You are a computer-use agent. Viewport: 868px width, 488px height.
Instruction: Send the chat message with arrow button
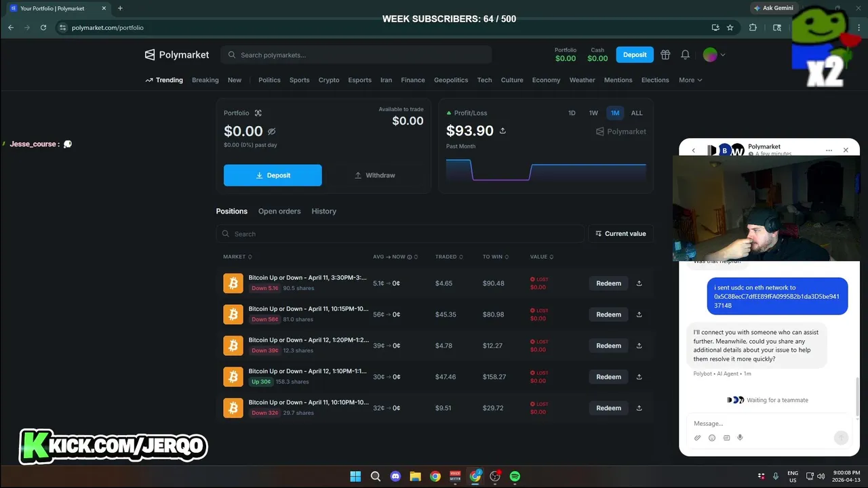click(841, 438)
